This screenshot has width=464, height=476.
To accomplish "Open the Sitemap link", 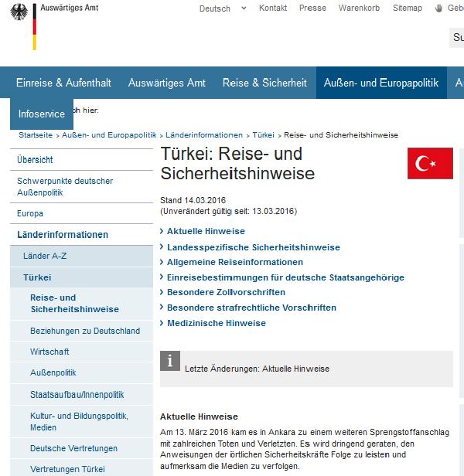I will [408, 8].
